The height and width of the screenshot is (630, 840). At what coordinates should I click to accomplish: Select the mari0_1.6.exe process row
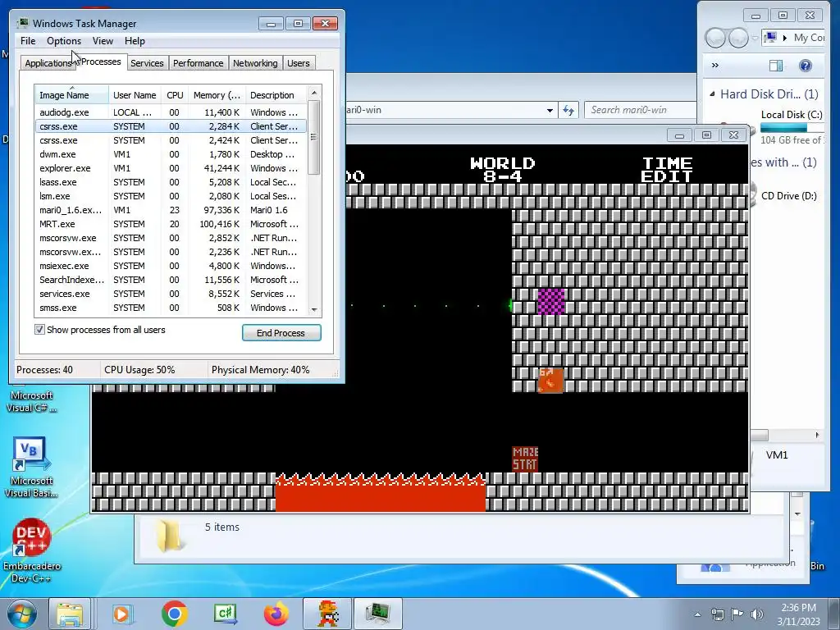pos(171,210)
